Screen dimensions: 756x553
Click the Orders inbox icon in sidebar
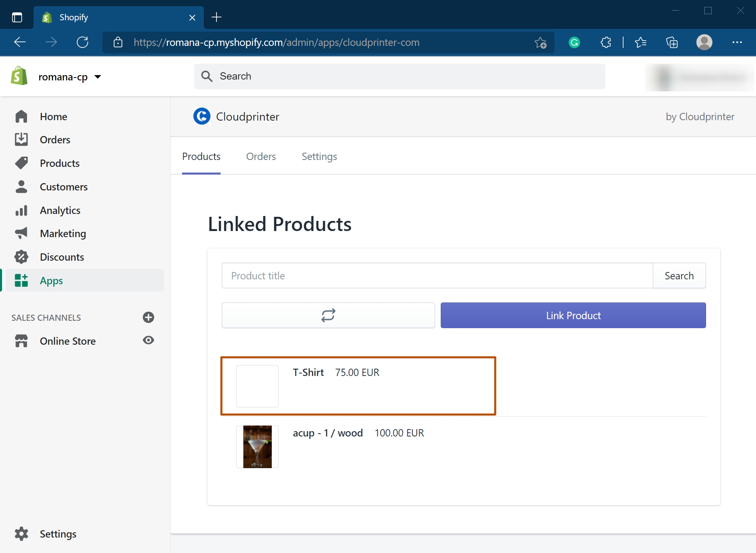pos(21,139)
